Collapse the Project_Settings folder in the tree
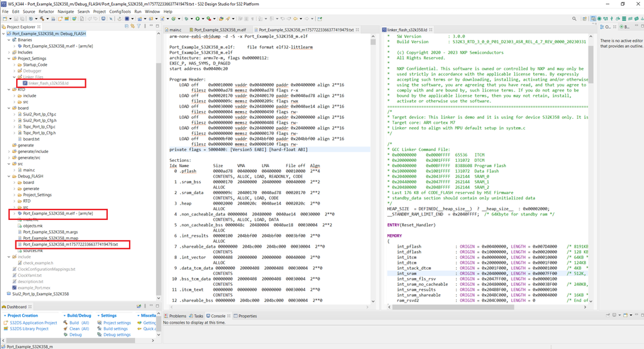644x349 pixels. pyautogui.click(x=10, y=58)
